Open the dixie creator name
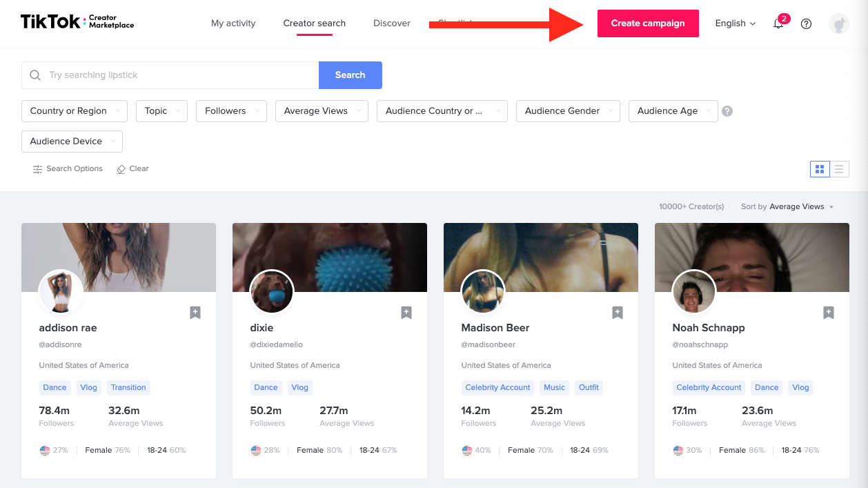Screen dimensions: 868x488 [x=262, y=328]
